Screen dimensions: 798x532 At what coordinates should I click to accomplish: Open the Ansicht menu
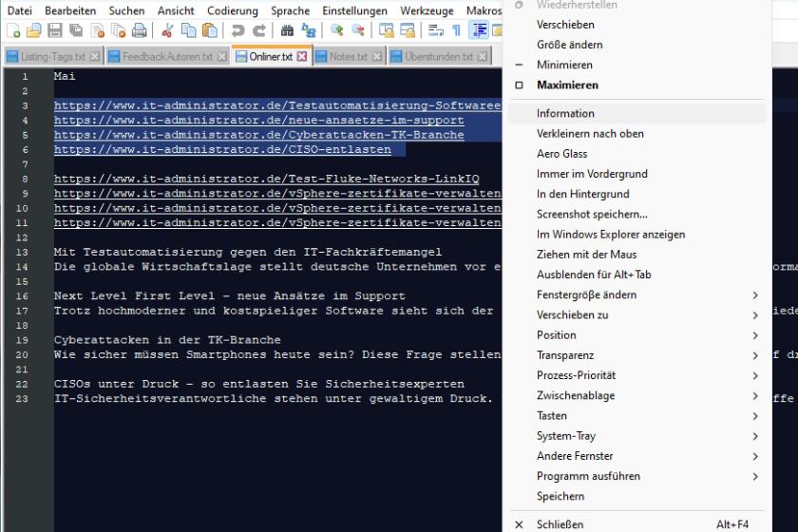(176, 10)
